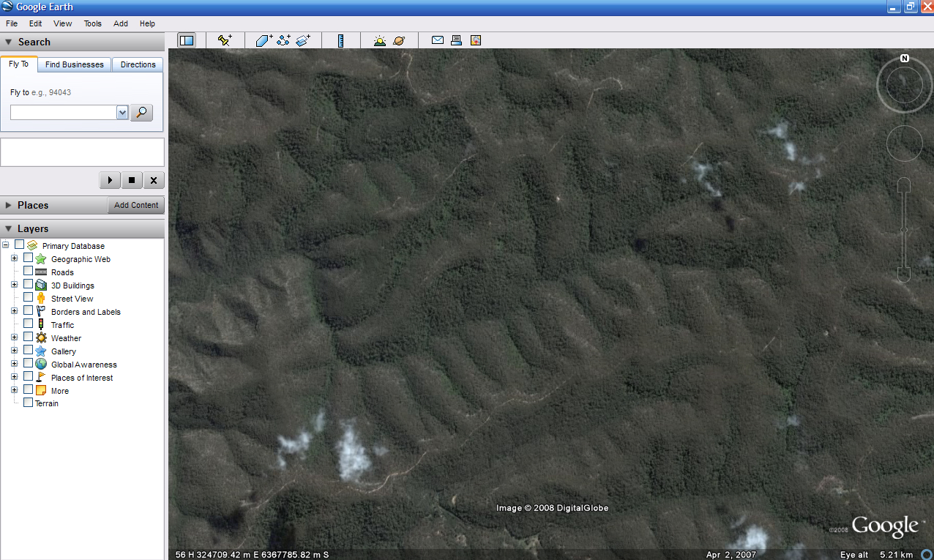Click the zoom slider on map
The image size is (934, 560).
point(904,230)
